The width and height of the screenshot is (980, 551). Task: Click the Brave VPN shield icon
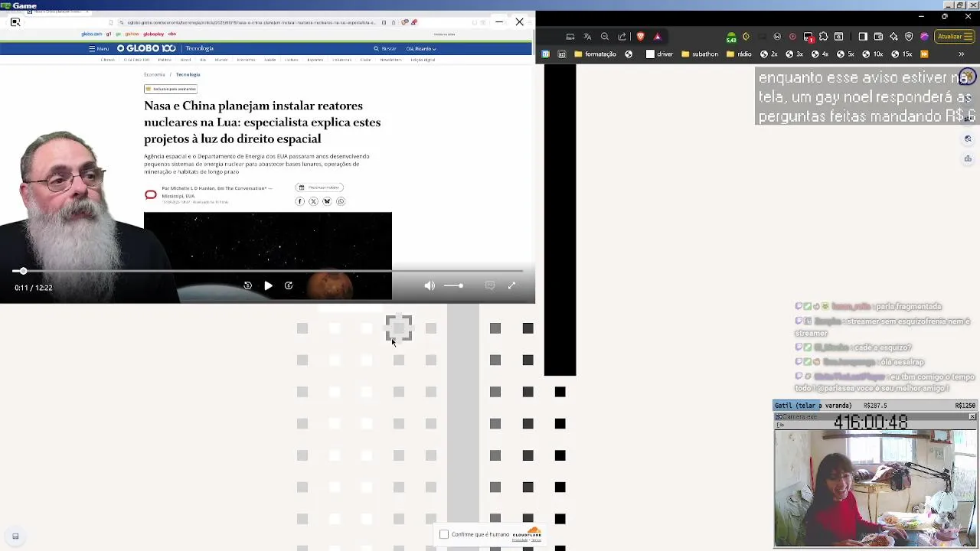[x=909, y=36]
